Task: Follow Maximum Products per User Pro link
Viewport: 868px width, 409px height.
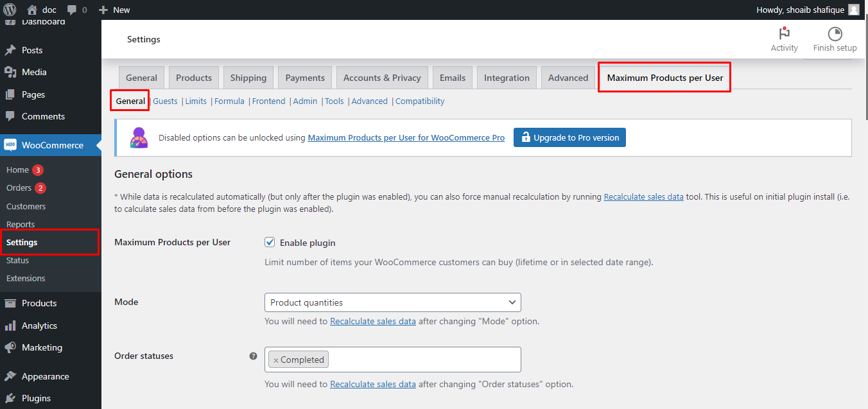Action: [406, 137]
